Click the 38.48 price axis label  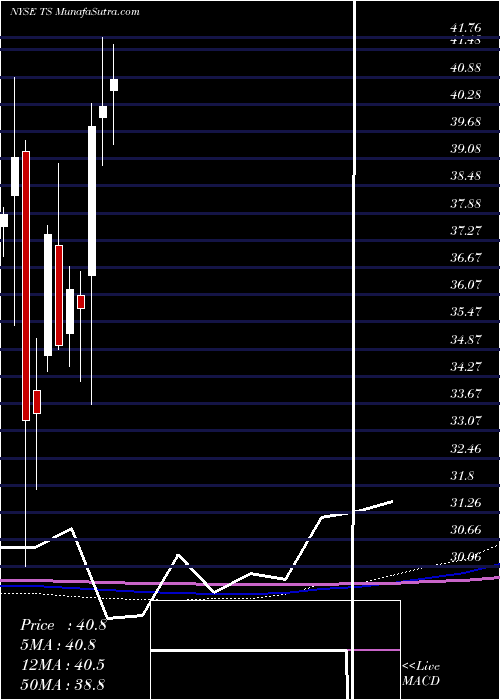pyautogui.click(x=466, y=176)
